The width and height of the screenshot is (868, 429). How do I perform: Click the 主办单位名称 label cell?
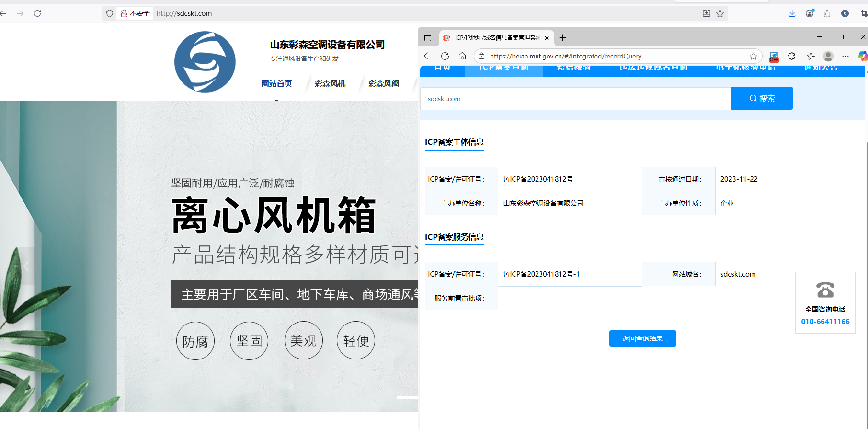click(461, 203)
